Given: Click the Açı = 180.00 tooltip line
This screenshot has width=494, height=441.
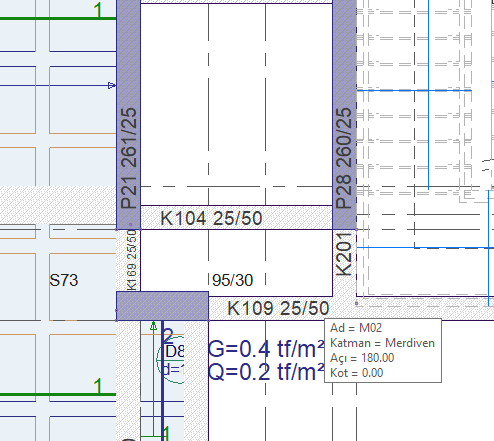Looking at the screenshot, I should [362, 358].
